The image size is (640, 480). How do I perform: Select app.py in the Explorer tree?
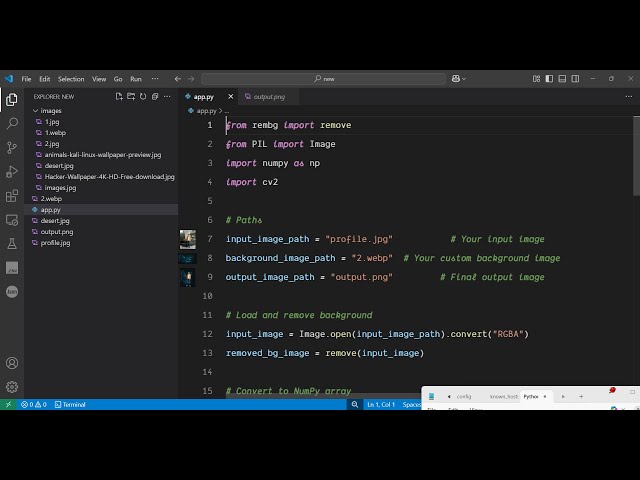click(51, 210)
